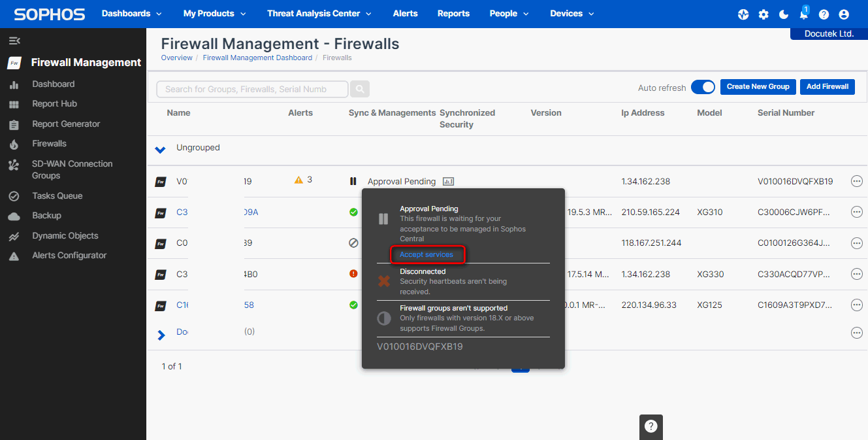868x440 pixels.
Task: Click the XG310 model cell
Action: [x=710, y=212]
